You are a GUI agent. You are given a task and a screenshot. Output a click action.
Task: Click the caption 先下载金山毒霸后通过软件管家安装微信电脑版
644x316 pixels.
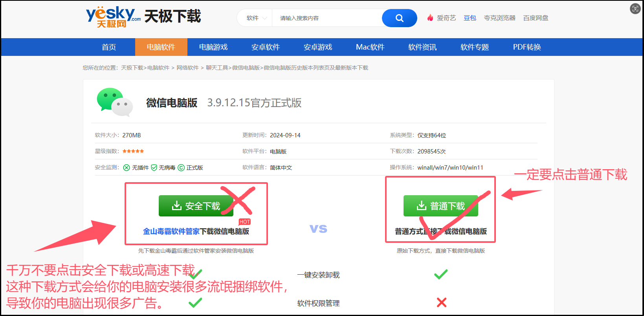[196, 251]
